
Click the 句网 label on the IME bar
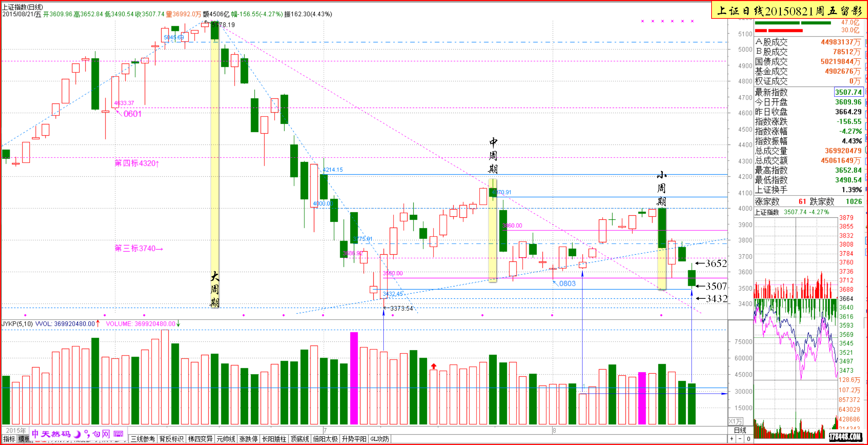coord(101,434)
